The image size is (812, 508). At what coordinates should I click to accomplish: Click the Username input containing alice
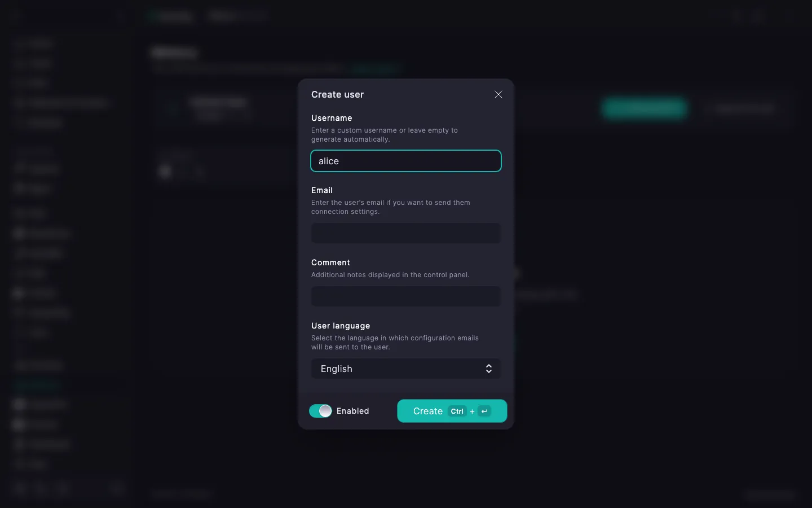[x=406, y=161]
